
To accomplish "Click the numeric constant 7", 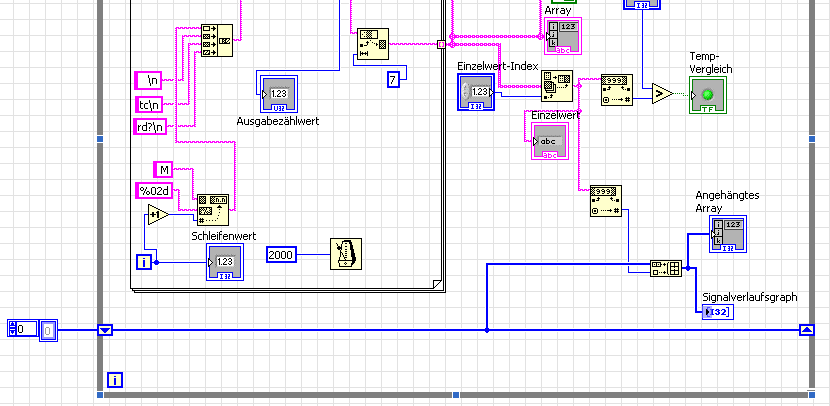I will pyautogui.click(x=393, y=80).
